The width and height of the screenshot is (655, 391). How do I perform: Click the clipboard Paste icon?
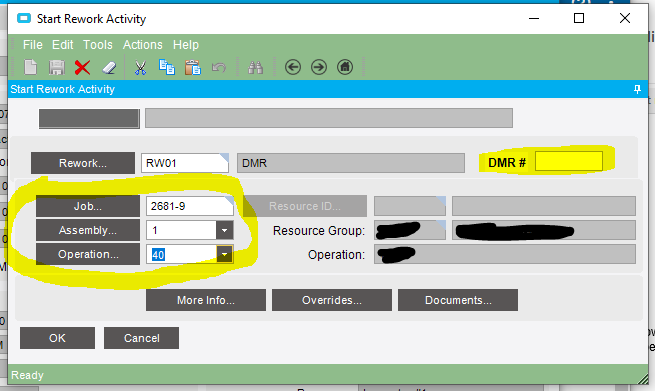pos(193,67)
